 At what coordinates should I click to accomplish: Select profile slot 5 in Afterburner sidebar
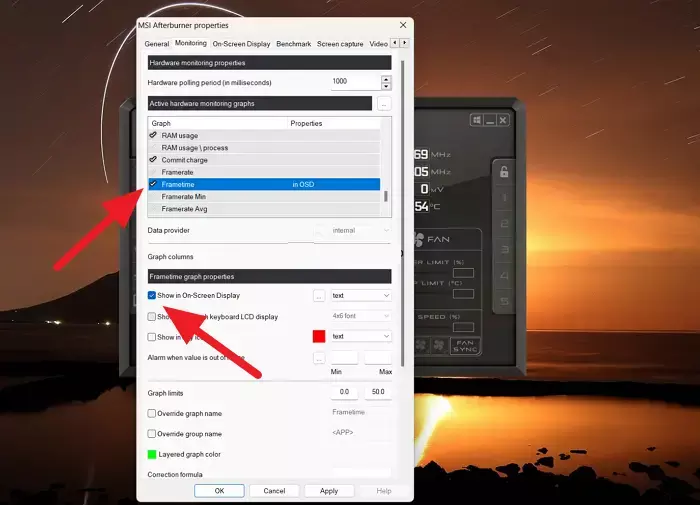click(504, 301)
